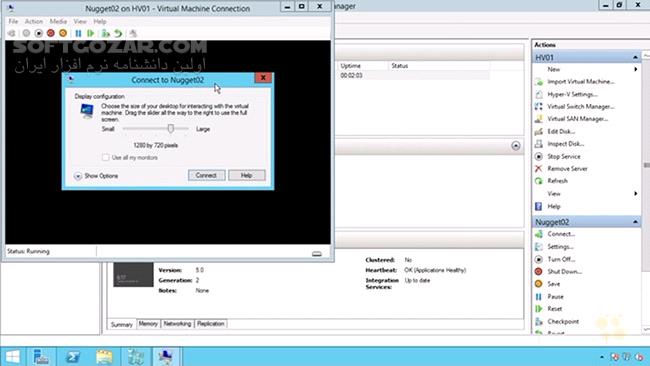The width and height of the screenshot is (650, 366).
Task: Open Hyper-V Settings from Actions pane
Action: point(572,94)
